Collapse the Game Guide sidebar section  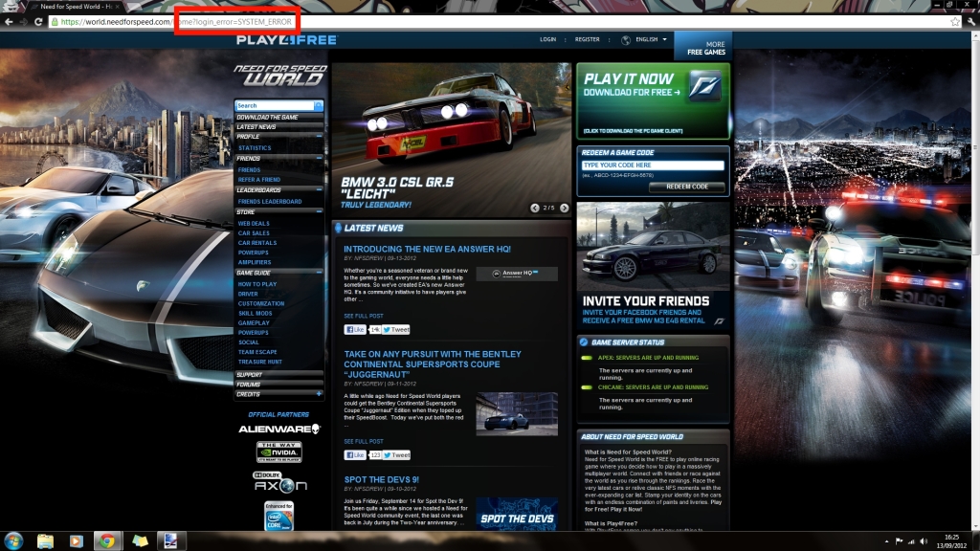coord(319,273)
